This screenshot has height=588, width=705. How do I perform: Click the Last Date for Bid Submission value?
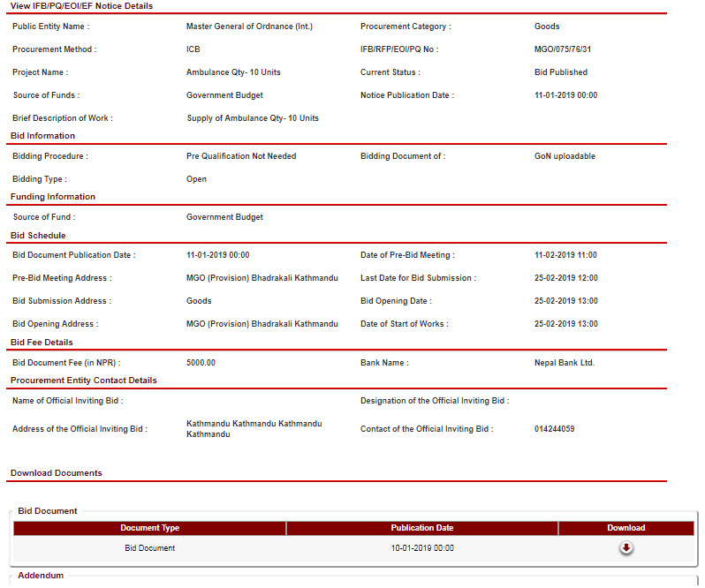tap(565, 278)
